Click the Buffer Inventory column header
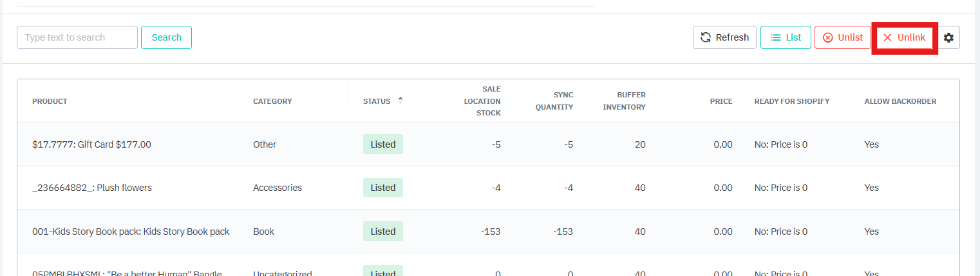Image resolution: width=980 pixels, height=276 pixels. click(x=623, y=101)
